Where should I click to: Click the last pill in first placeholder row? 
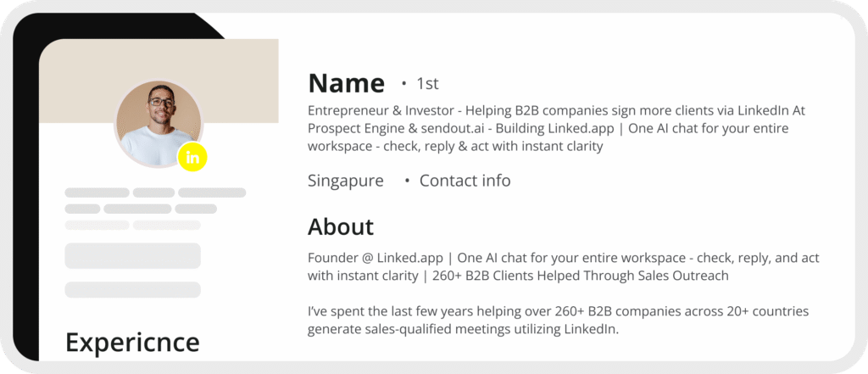[x=212, y=193]
